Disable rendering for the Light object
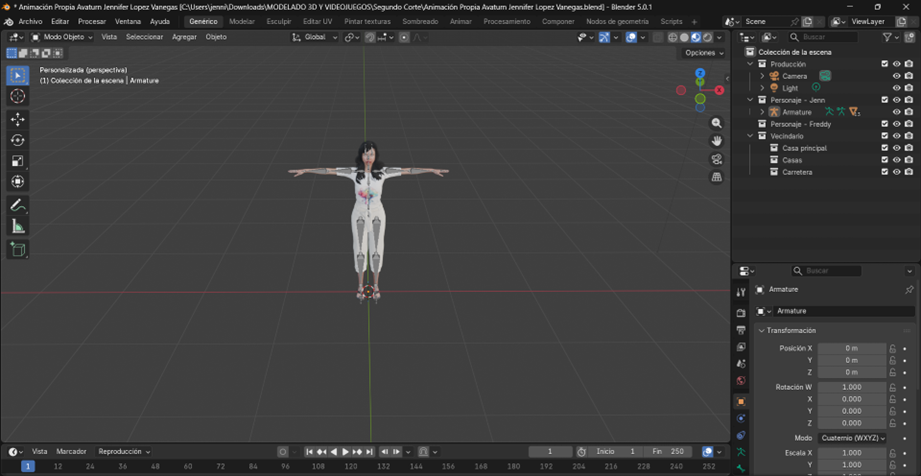 pyautogui.click(x=909, y=88)
